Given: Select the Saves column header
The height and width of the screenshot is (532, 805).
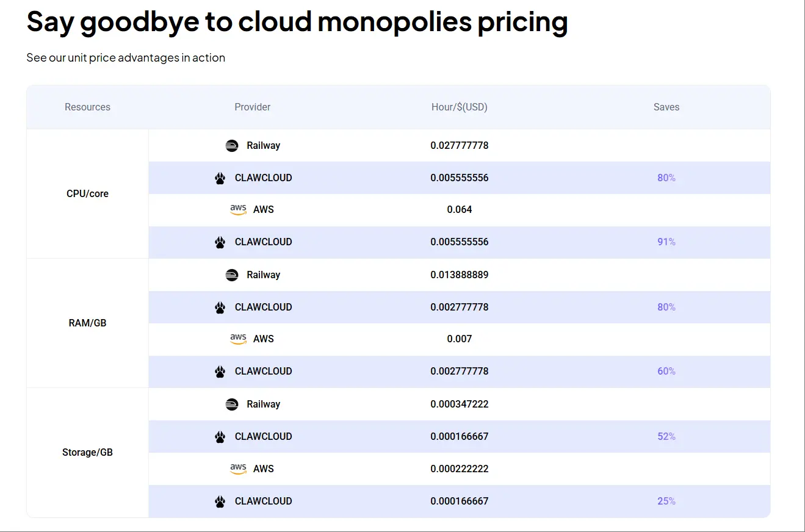Looking at the screenshot, I should pyautogui.click(x=666, y=107).
